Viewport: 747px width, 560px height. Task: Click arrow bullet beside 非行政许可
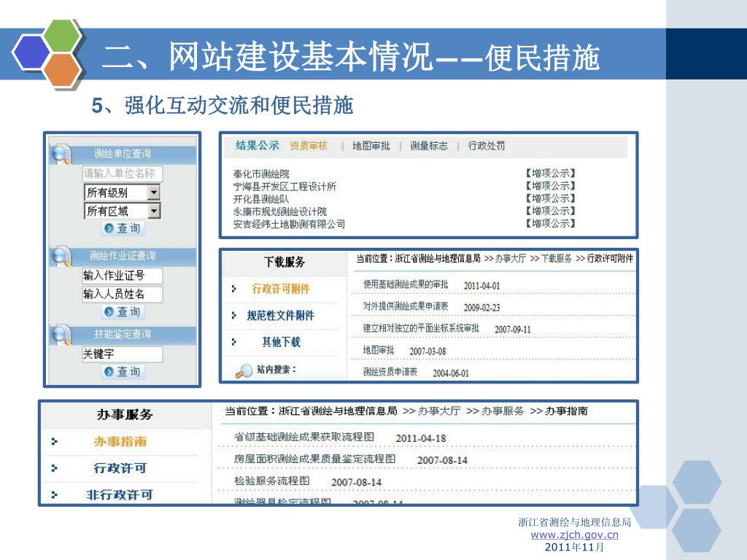coord(54,495)
